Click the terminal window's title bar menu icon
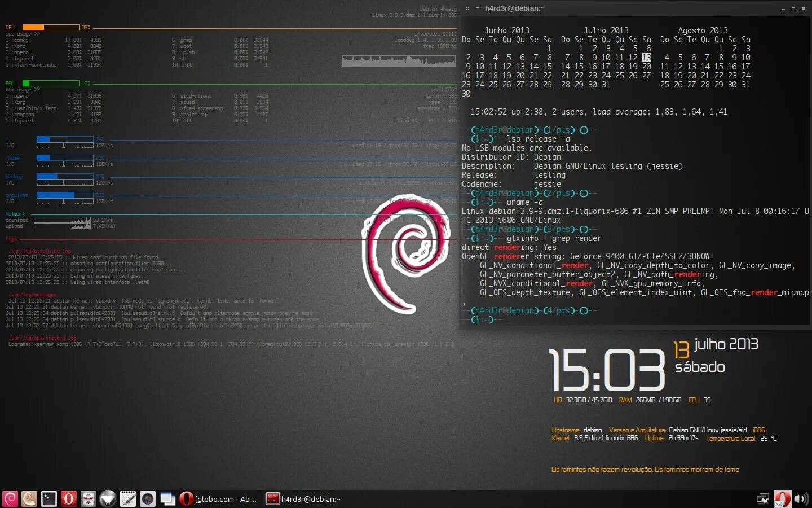This screenshot has width=812, height=508. coord(467,8)
